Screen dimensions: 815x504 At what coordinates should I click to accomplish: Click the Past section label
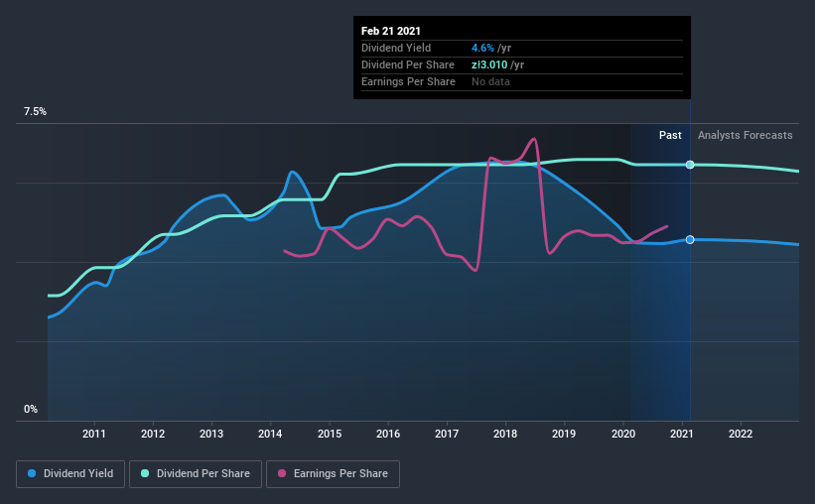[670, 135]
